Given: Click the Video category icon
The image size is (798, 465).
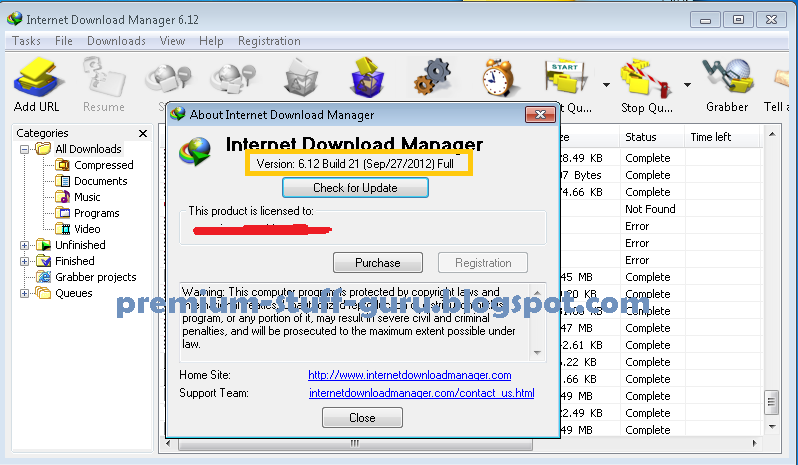Looking at the screenshot, I should pyautogui.click(x=63, y=228).
